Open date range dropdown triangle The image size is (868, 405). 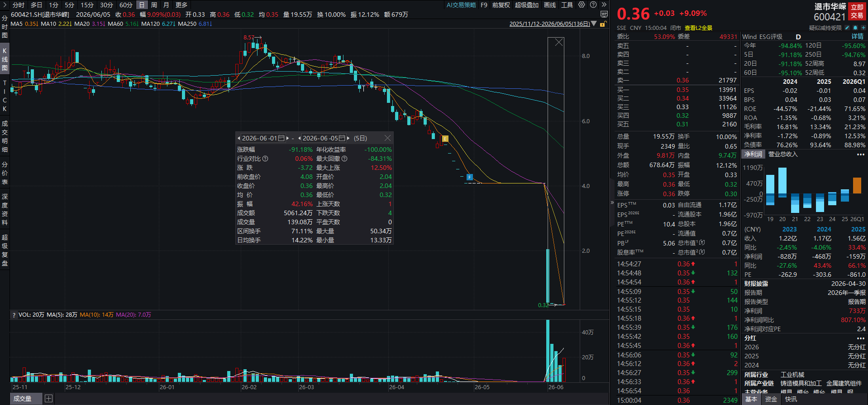click(594, 24)
